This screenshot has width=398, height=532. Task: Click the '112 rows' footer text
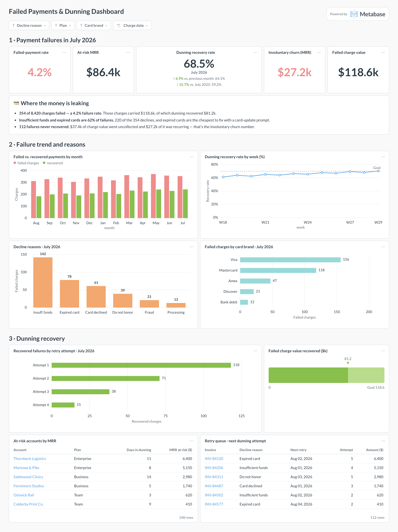(377, 518)
